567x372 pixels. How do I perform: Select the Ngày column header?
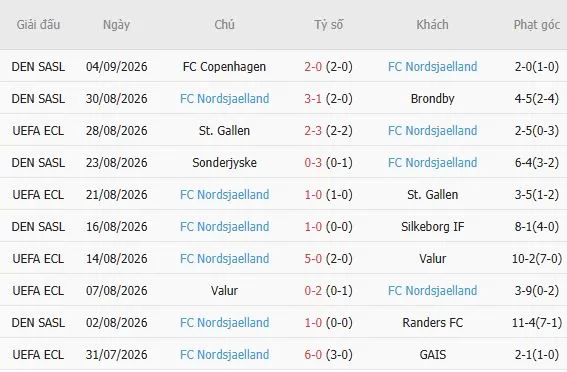pyautogui.click(x=116, y=25)
